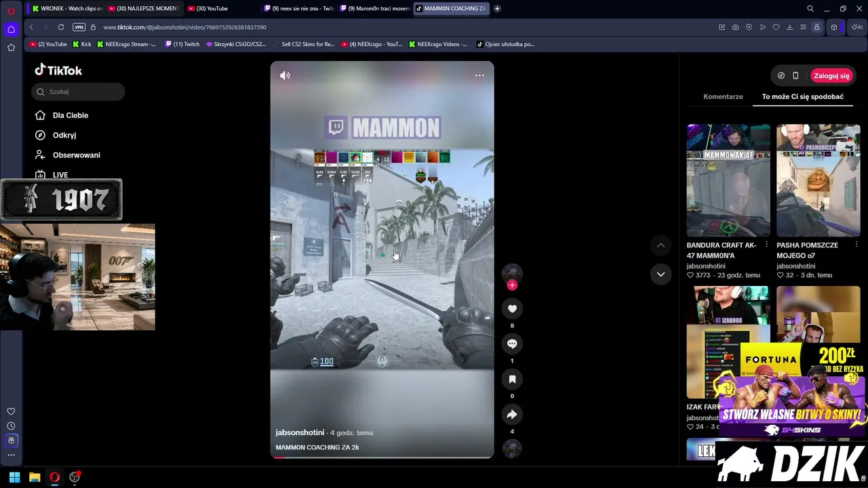Focus the Szukaj search field
The image size is (868, 488).
78,91
